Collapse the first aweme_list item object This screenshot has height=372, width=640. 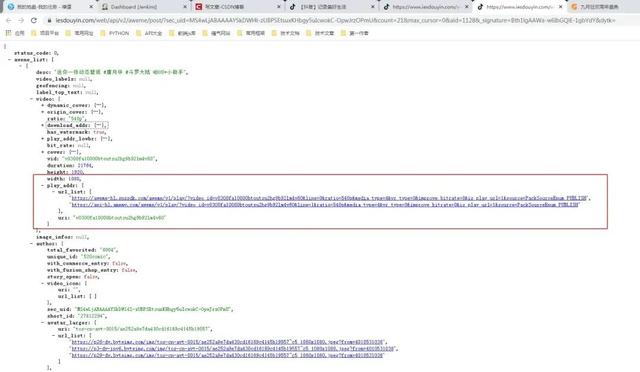[20, 66]
